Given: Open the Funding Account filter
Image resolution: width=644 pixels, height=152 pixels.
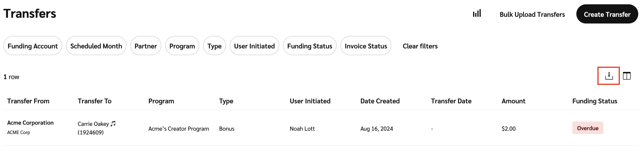Looking at the screenshot, I should click(33, 46).
